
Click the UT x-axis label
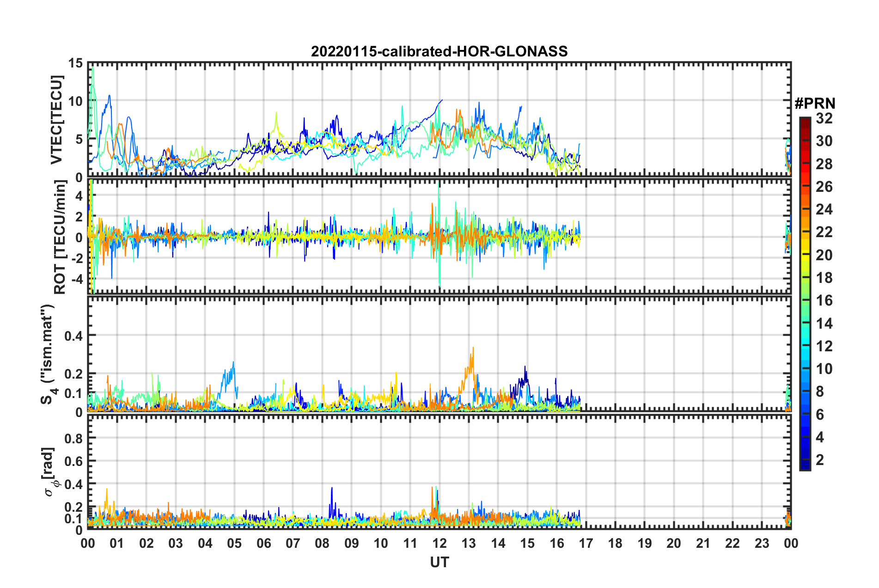439,562
